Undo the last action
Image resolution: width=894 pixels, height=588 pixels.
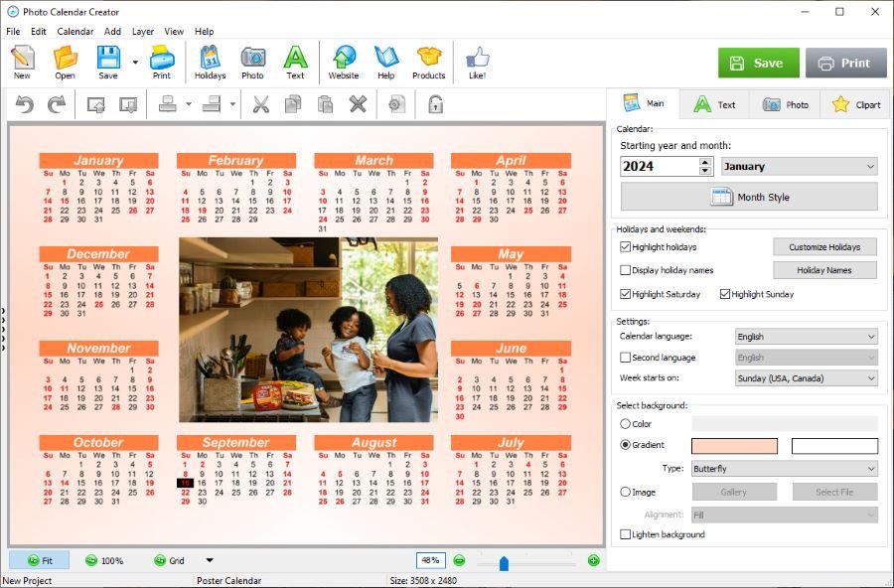(x=25, y=104)
